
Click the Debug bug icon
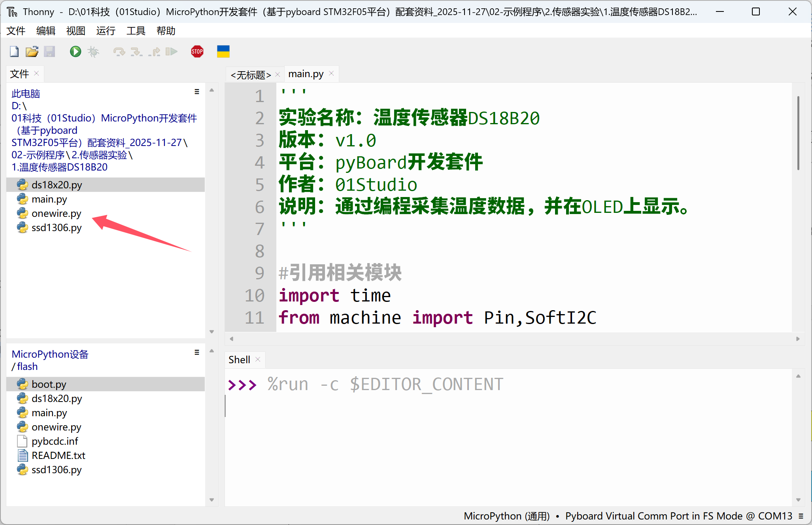click(x=93, y=51)
